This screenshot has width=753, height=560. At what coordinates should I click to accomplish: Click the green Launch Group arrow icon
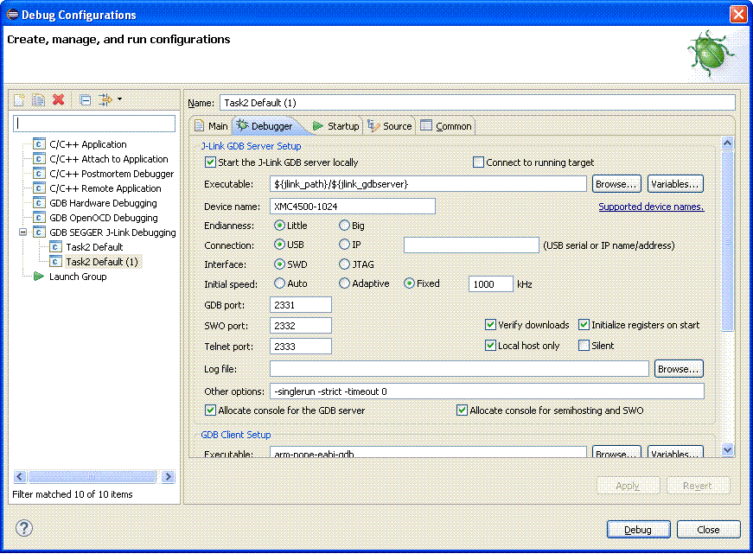tap(39, 277)
